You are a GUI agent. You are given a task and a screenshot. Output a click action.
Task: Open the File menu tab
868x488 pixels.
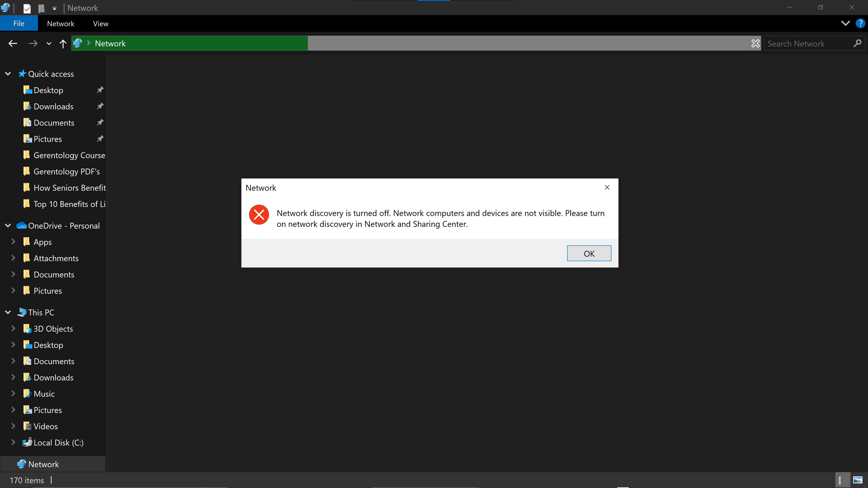tap(19, 23)
